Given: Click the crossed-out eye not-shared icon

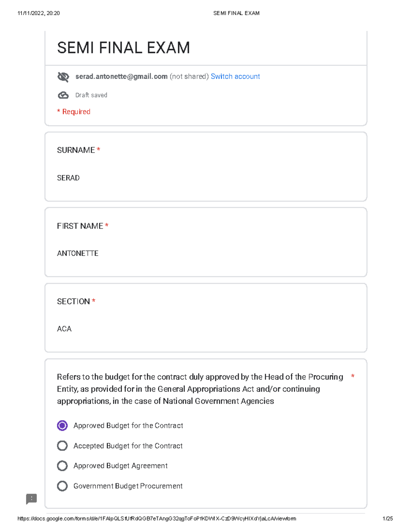Looking at the screenshot, I should point(63,77).
